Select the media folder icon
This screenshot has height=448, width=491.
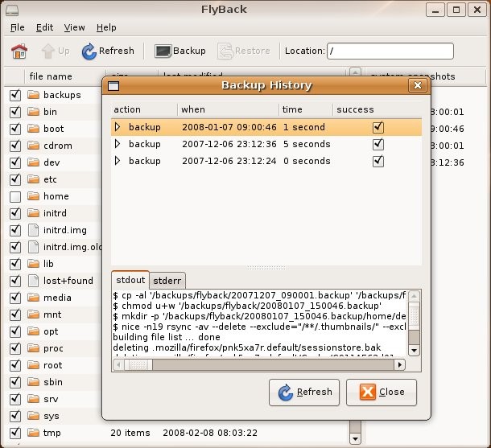pos(33,298)
